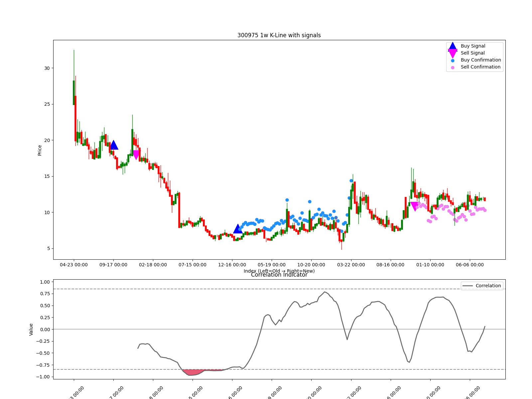This screenshot has height=399, width=532.
Task: Click the '12-16 00:00' x-axis tick label
Action: click(x=232, y=265)
